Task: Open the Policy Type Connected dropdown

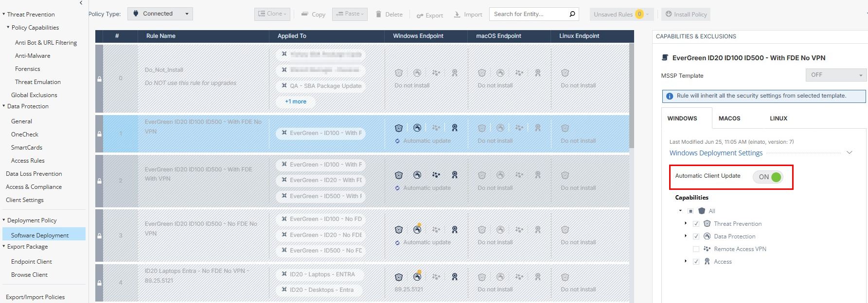Action: click(x=160, y=14)
